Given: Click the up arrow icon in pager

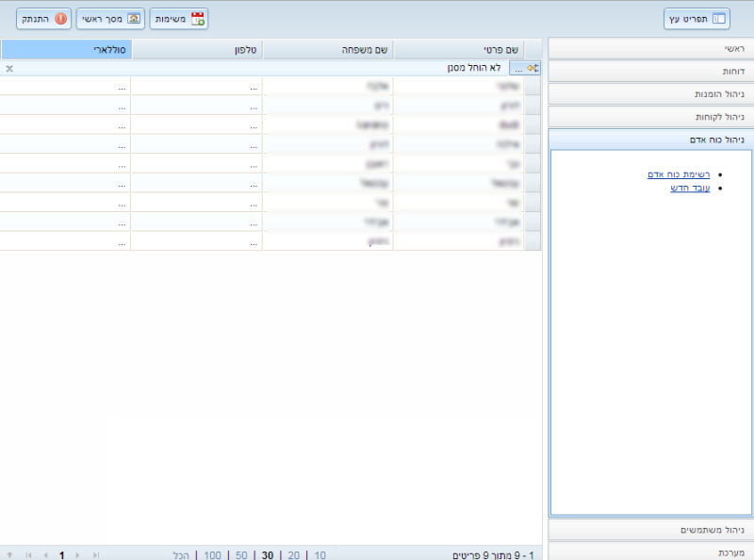Looking at the screenshot, I should click(9, 554).
